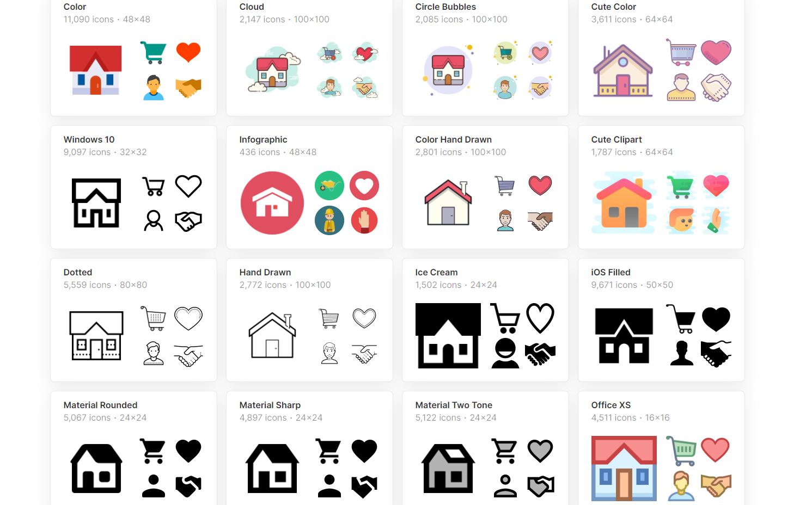Image resolution: width=812 pixels, height=505 pixels.
Task: Click the wheelbarrow icon in Infographic pack
Action: point(329,186)
